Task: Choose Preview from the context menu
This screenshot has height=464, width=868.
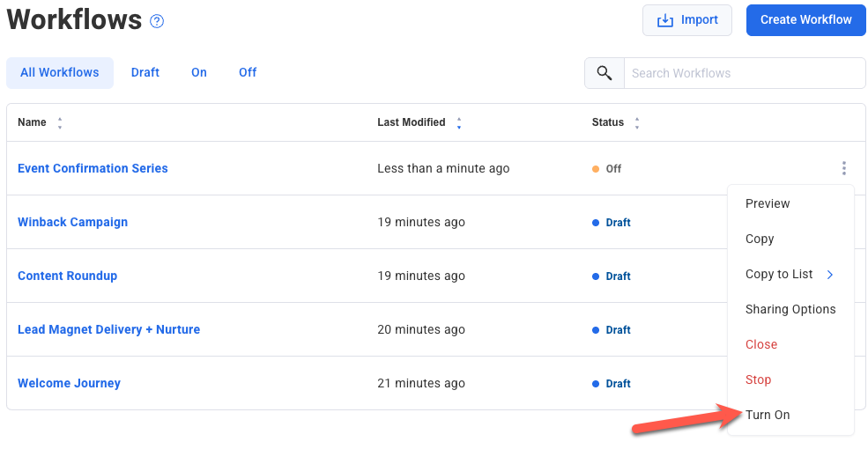Action: coord(768,203)
